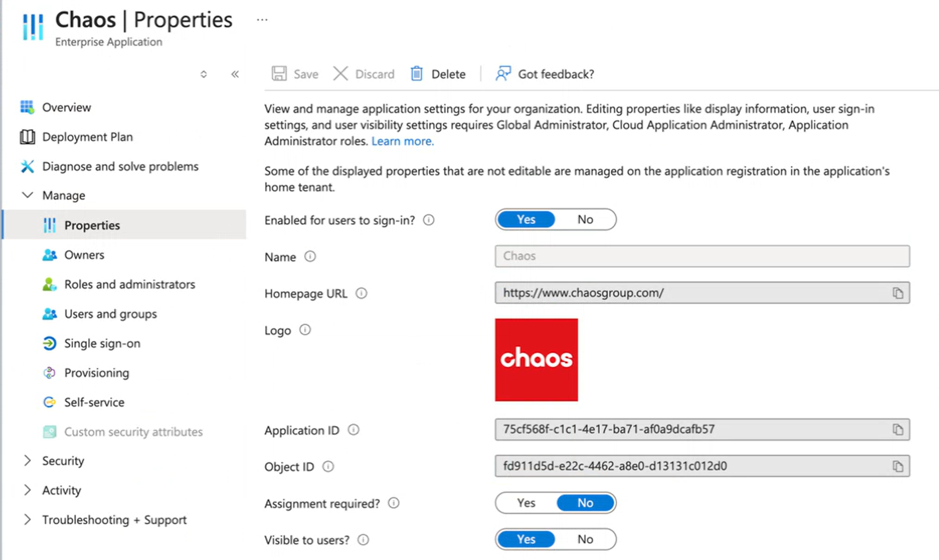The height and width of the screenshot is (560, 939).
Task: Open the ellipsis more options menu
Action: [262, 20]
